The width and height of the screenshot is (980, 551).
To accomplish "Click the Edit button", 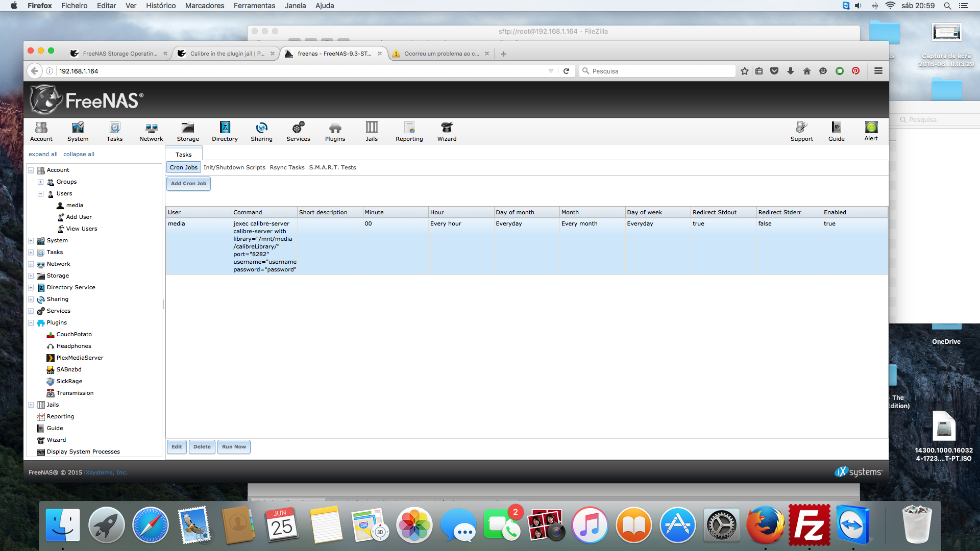I will click(177, 447).
